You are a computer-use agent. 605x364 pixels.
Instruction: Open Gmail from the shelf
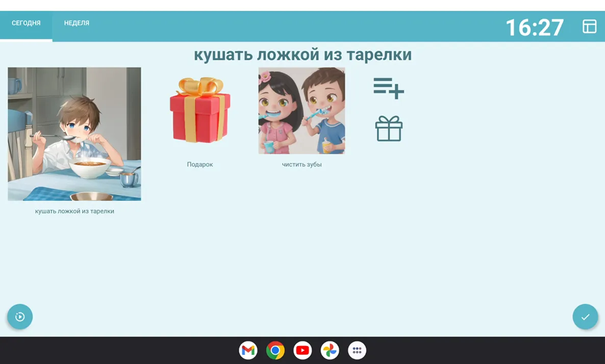pos(248,351)
